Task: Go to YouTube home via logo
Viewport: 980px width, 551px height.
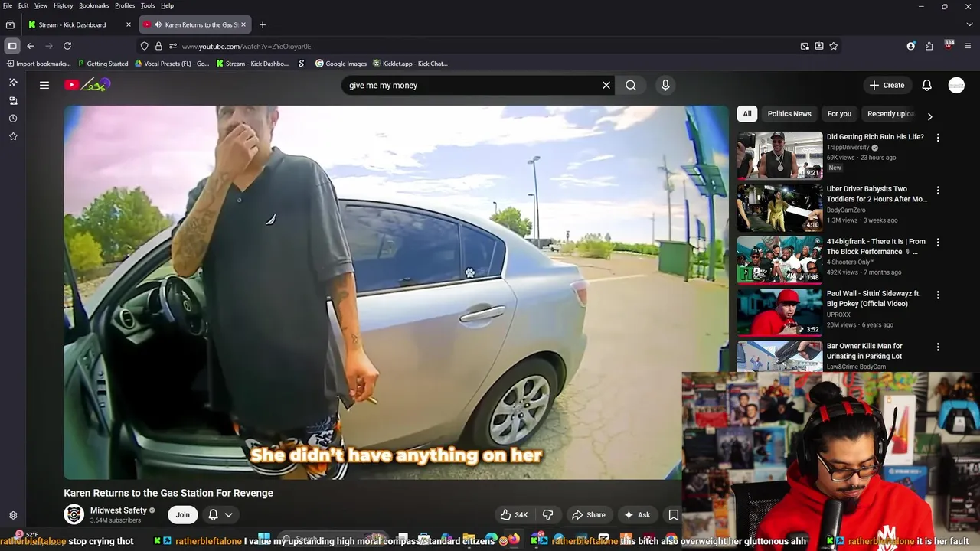Action: (x=87, y=85)
